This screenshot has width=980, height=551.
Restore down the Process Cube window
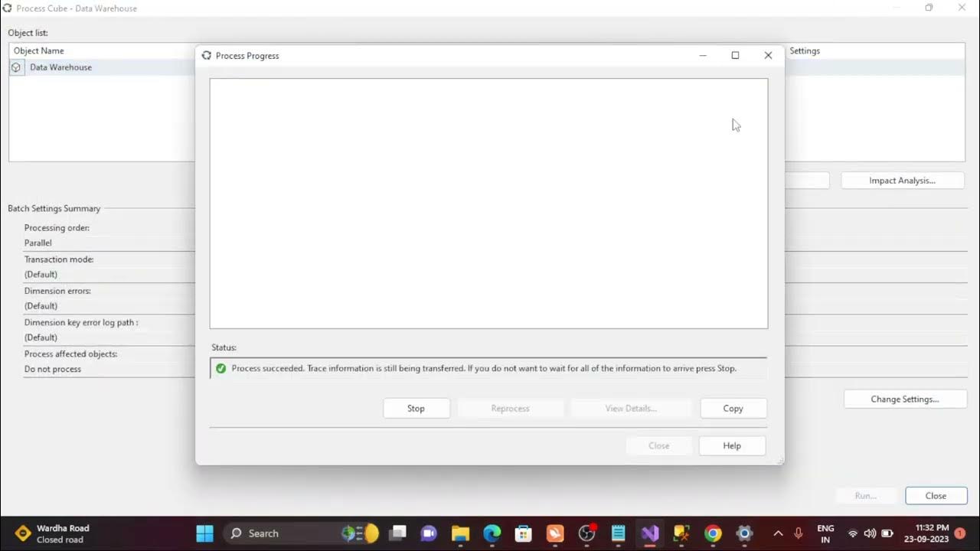[x=929, y=8]
